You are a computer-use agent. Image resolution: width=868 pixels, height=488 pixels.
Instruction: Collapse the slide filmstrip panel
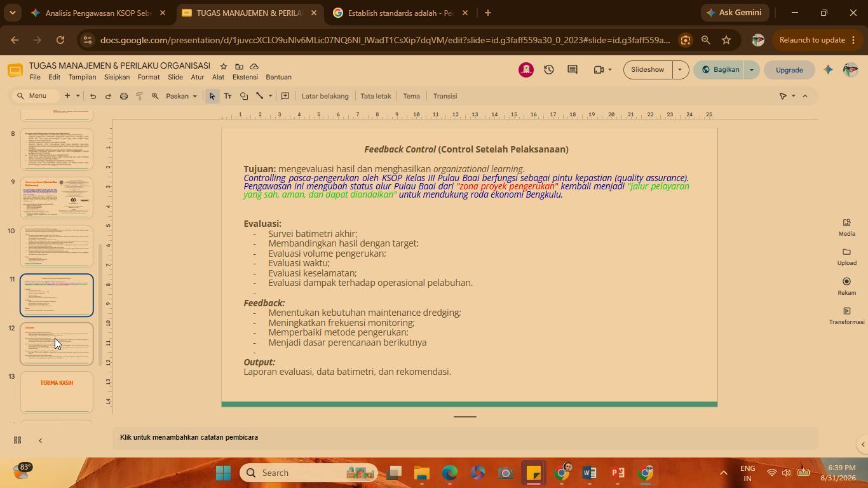click(40, 440)
